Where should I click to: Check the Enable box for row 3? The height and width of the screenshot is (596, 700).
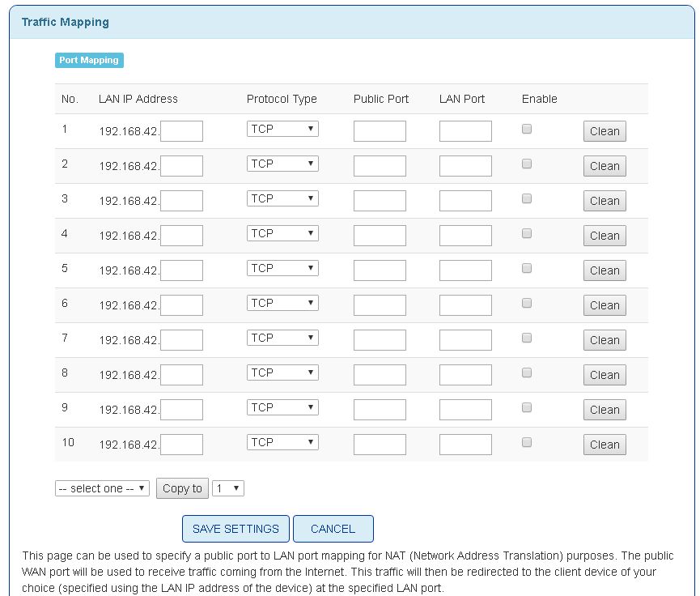pyautogui.click(x=527, y=198)
